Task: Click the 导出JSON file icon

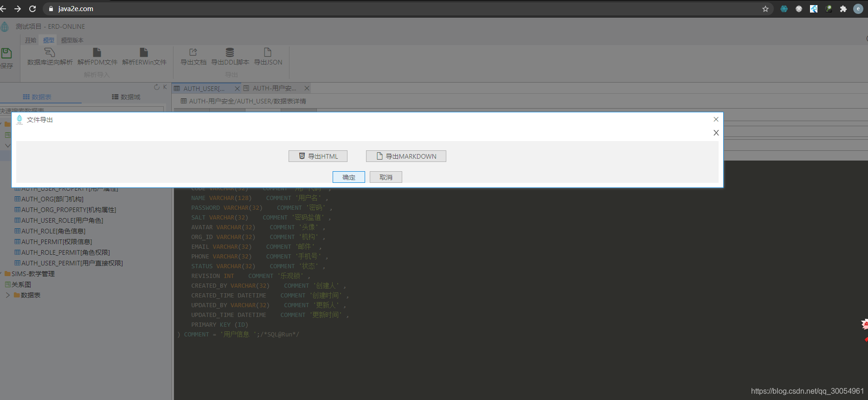Action: (268, 52)
